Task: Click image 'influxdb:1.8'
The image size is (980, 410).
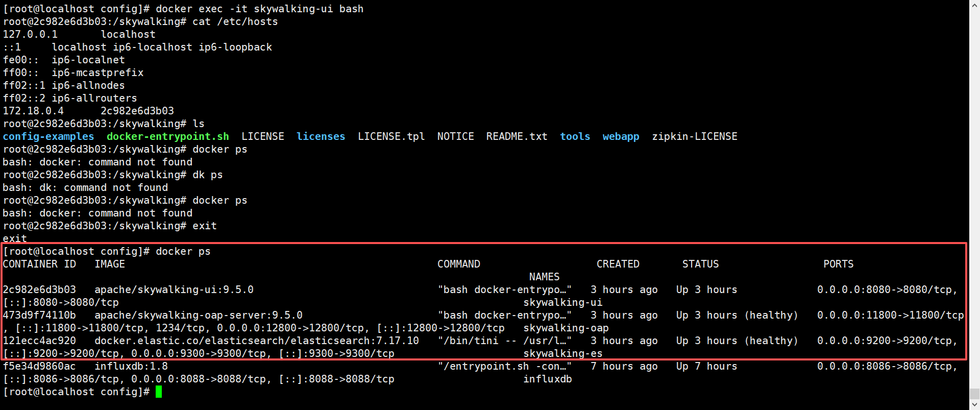Action: click(x=131, y=366)
